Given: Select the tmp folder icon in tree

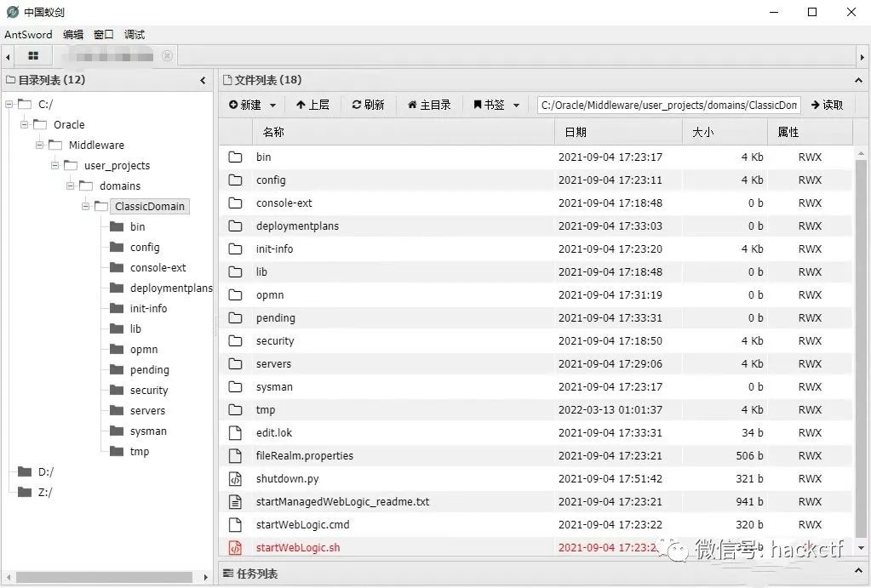Looking at the screenshot, I should pos(117,451).
